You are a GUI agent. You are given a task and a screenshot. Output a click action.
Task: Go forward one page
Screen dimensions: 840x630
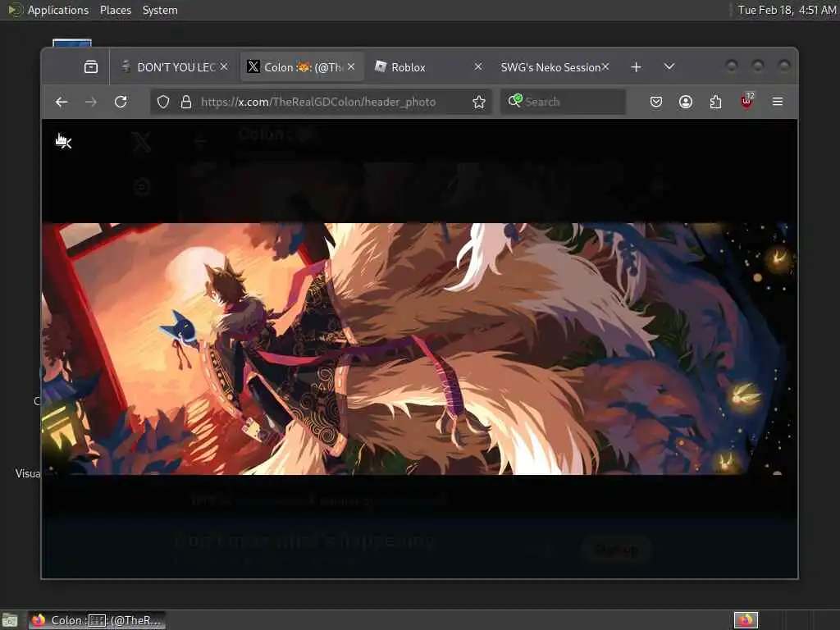pyautogui.click(x=91, y=102)
